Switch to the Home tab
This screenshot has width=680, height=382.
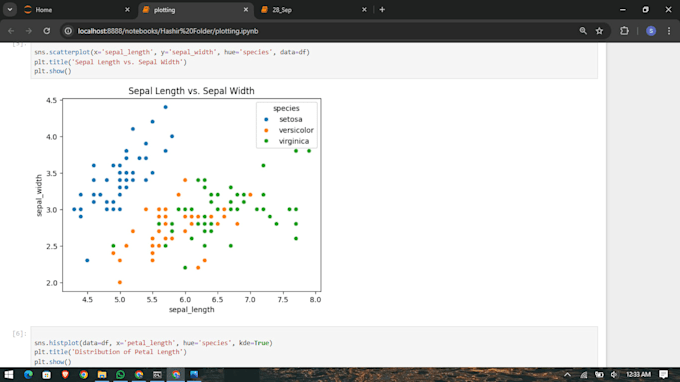(x=76, y=10)
